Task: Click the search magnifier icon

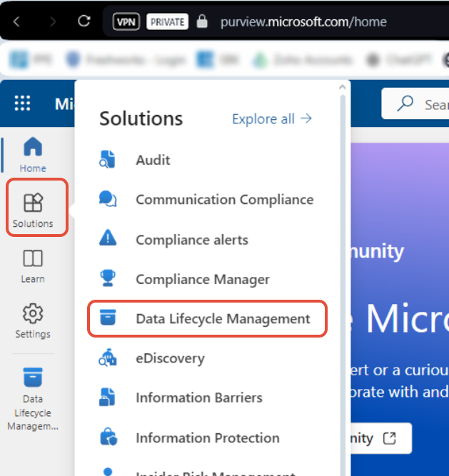Action: pyautogui.click(x=405, y=103)
